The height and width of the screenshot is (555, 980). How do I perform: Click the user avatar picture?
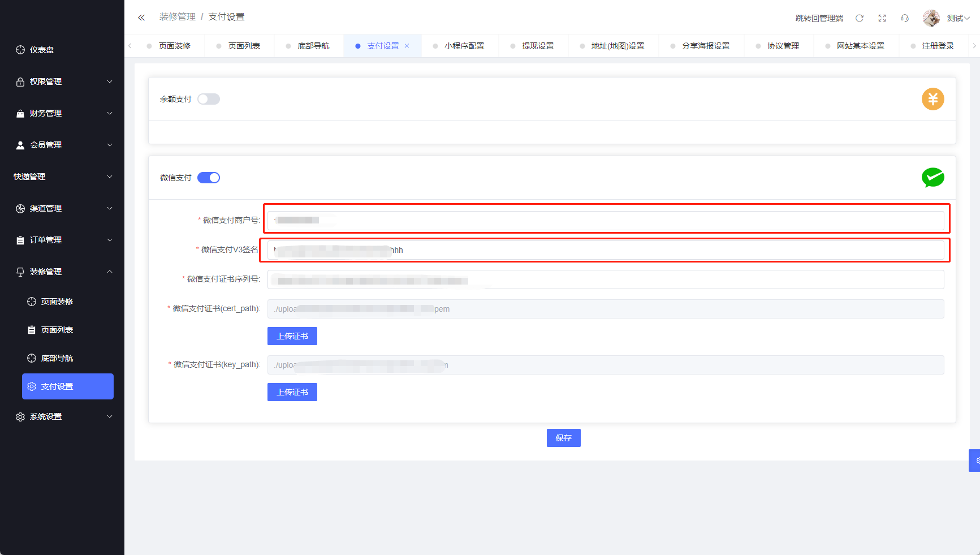931,18
